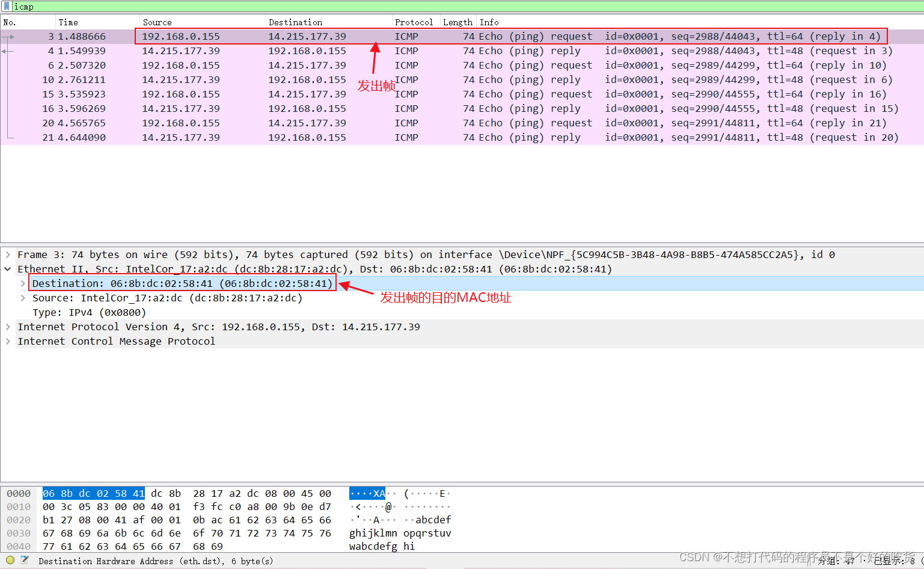
Task: Click status text Destination Hardware Address (eth.dst)
Action: click(x=156, y=561)
